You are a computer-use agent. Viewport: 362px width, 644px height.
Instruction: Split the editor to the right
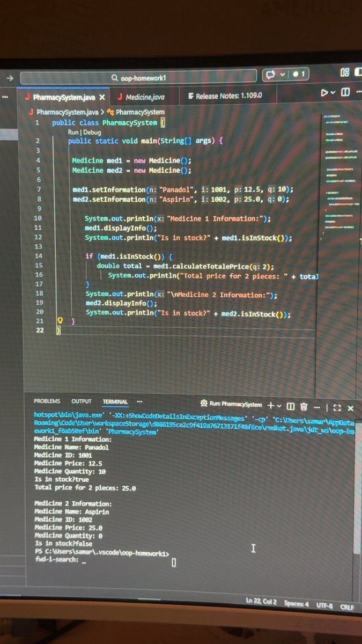[345, 92]
